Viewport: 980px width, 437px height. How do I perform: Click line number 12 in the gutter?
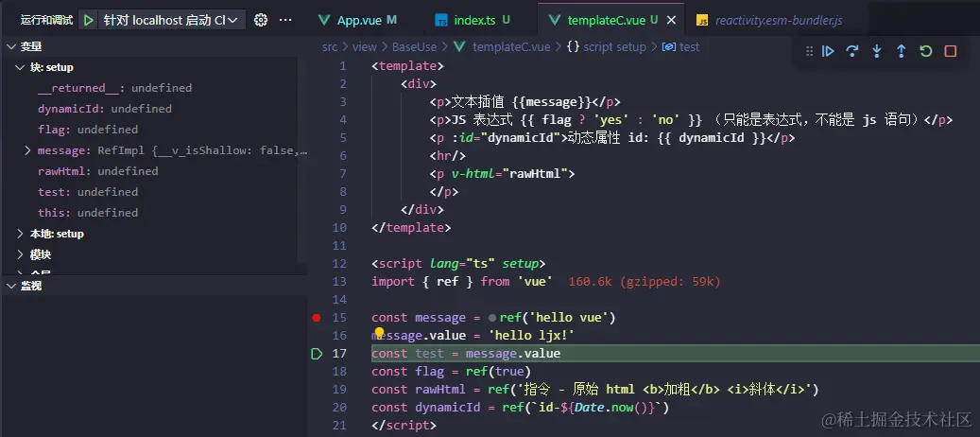[339, 264]
